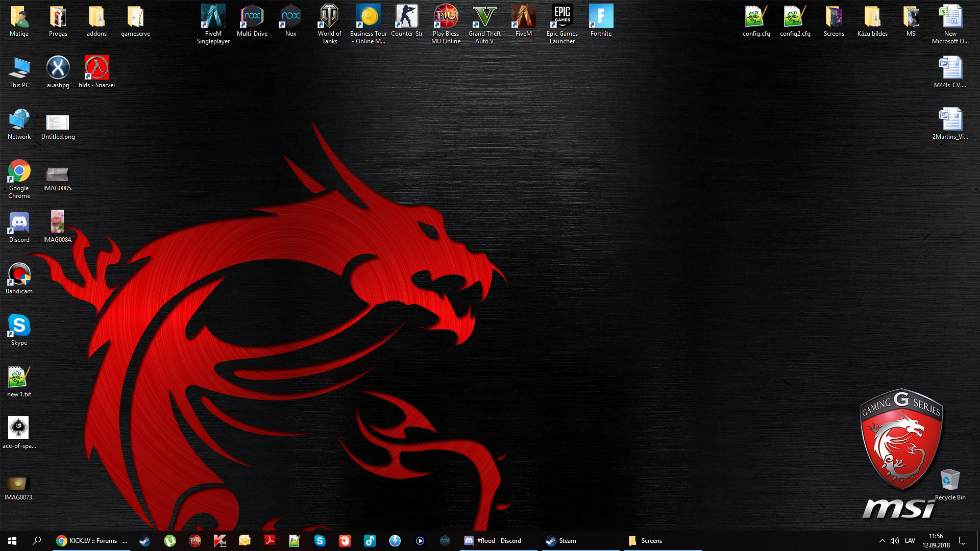Select New Microsoft Office Excel file
Screen dimensions: 980x551
point(950,24)
